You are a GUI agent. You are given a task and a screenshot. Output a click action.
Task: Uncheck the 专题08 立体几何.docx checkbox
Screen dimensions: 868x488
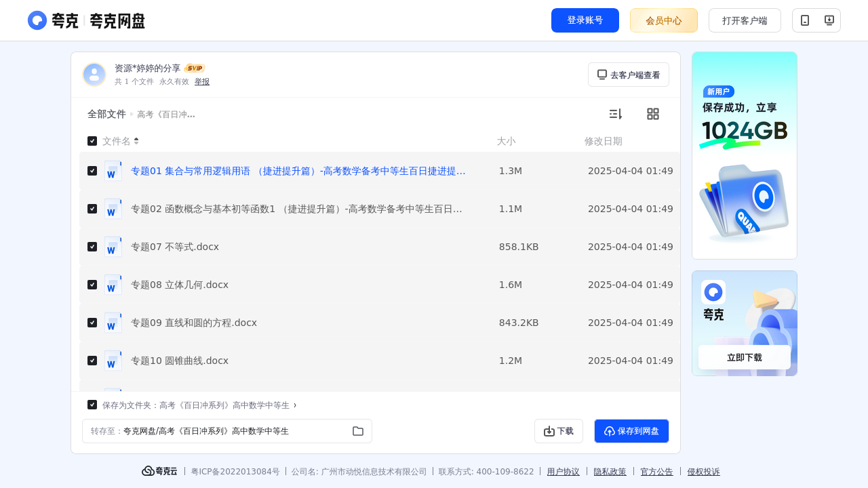tap(92, 285)
